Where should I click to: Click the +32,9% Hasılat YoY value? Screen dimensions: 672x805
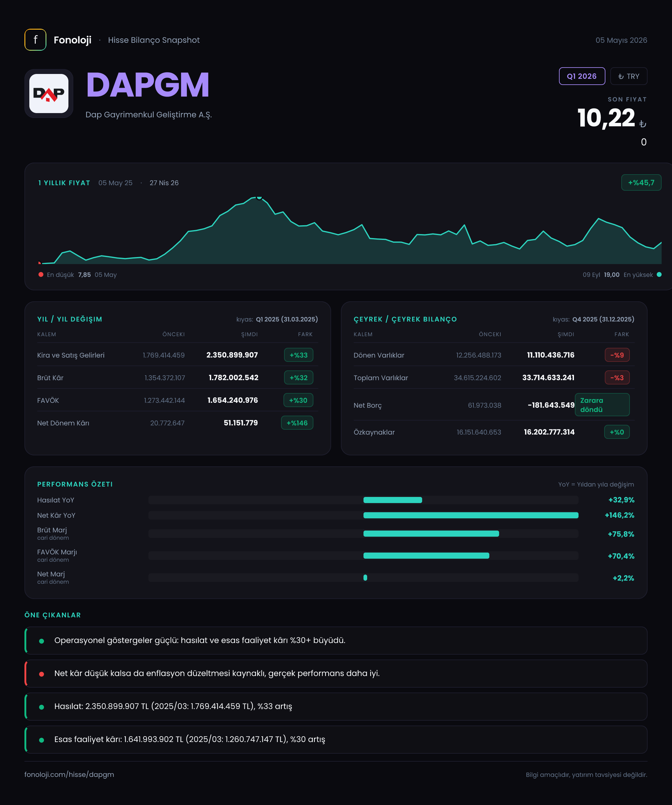621,500
